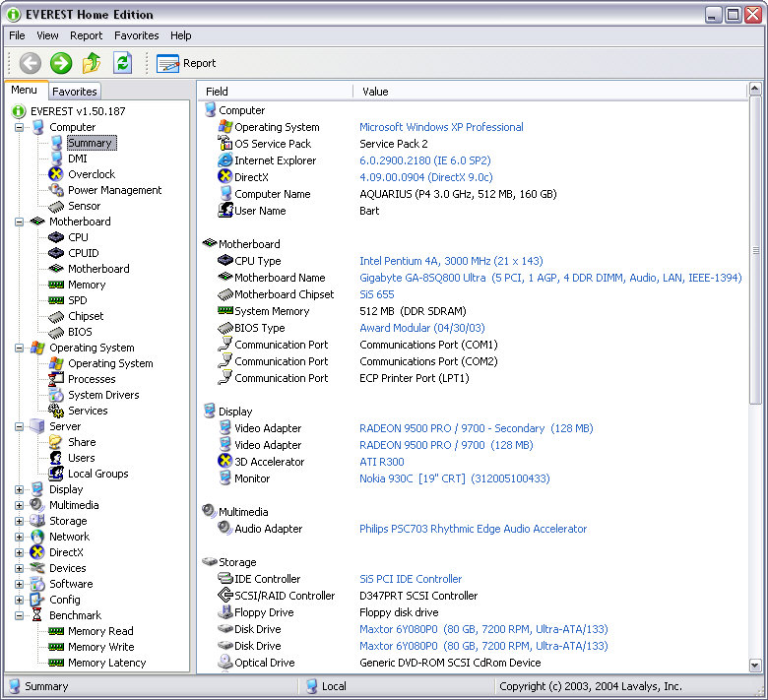Follow the Microsoft Windows XP Professional link
The width and height of the screenshot is (768, 700).
(x=441, y=127)
